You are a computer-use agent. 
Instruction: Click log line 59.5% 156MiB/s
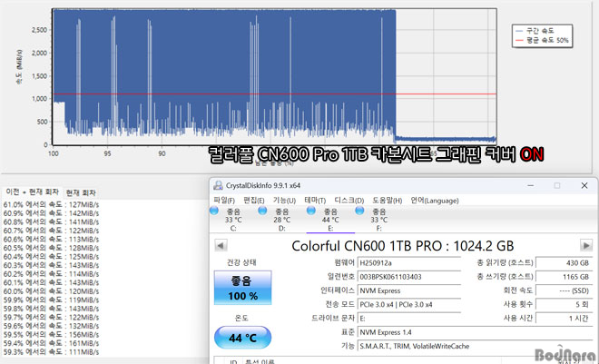pyautogui.click(x=51, y=335)
